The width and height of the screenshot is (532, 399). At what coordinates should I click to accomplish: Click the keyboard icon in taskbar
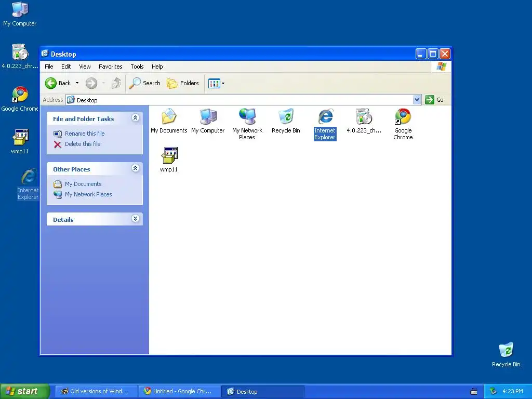(x=474, y=392)
